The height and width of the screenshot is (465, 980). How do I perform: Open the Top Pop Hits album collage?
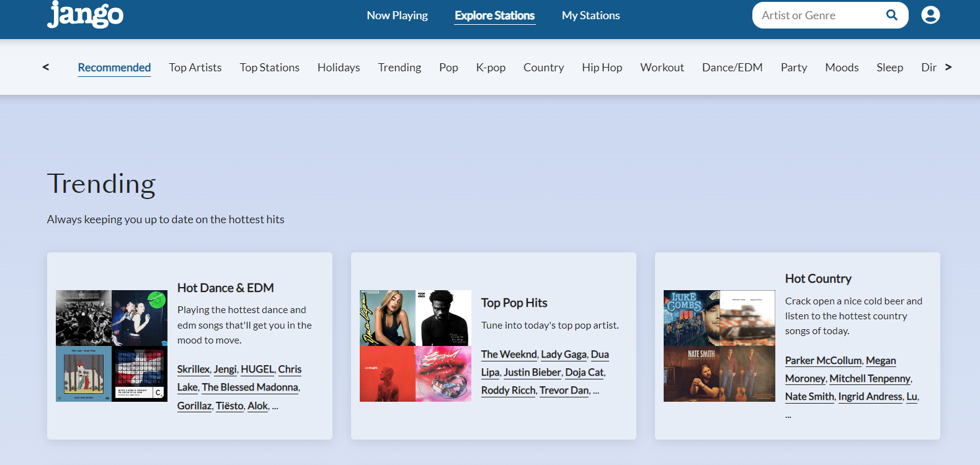pyautogui.click(x=416, y=346)
